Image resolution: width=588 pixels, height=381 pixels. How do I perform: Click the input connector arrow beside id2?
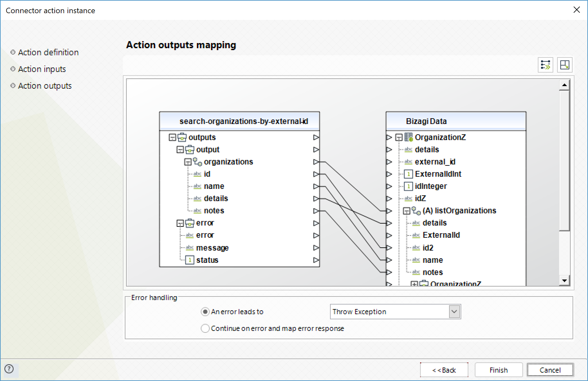point(389,248)
